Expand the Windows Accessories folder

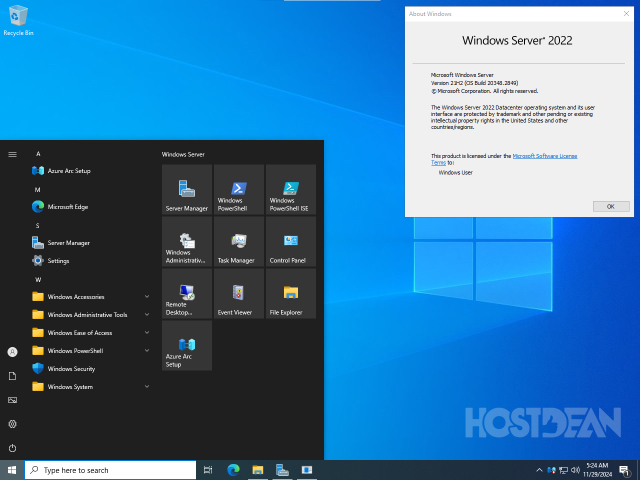[91, 297]
